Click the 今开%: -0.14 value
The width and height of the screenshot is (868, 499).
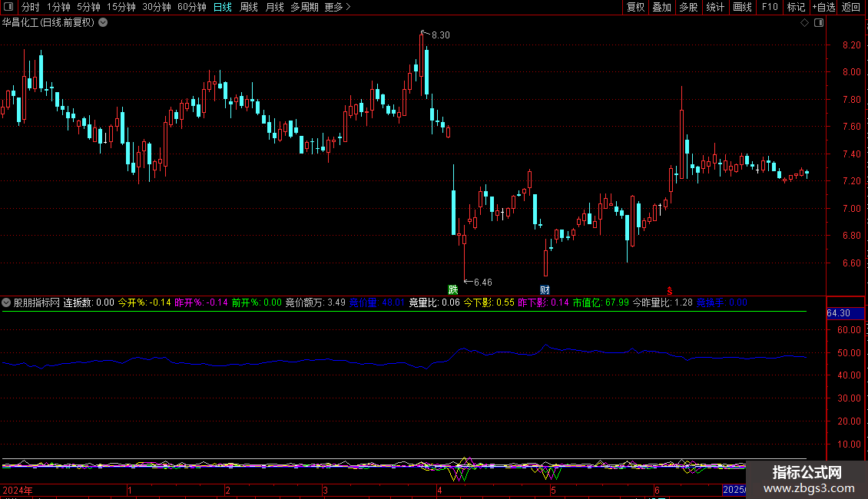(x=144, y=302)
